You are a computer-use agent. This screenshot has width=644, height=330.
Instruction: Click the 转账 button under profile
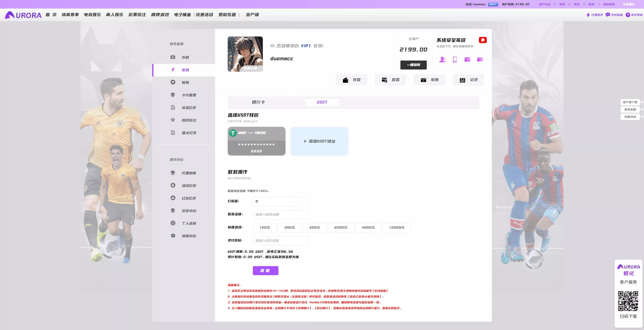(429, 80)
